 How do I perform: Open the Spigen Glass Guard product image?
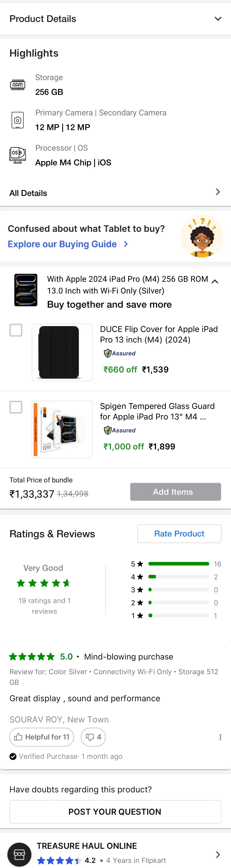click(x=62, y=429)
